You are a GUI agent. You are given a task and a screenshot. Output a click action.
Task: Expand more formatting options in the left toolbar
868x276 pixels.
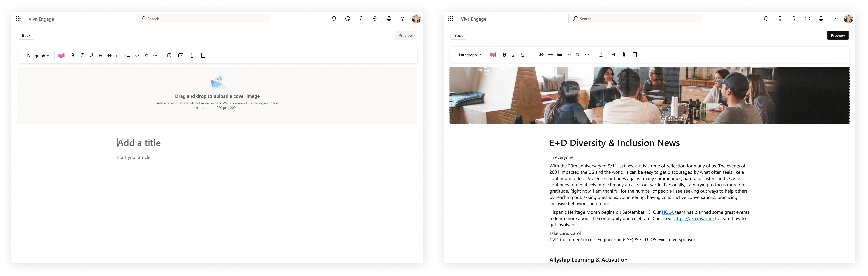[155, 56]
